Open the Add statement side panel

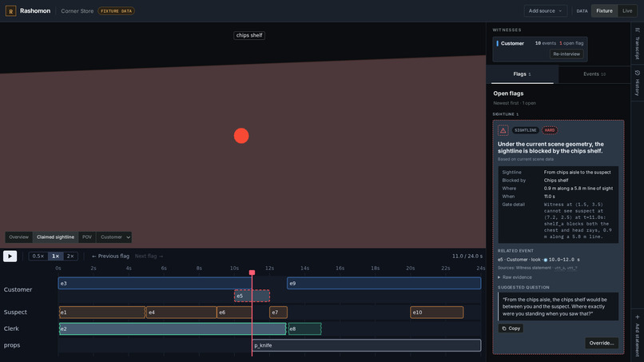[637, 335]
